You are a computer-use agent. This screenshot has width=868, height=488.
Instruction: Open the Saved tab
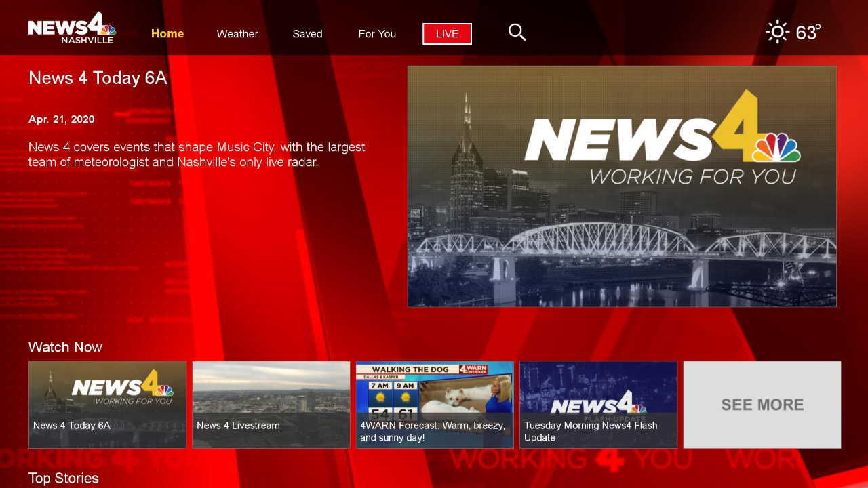point(307,33)
